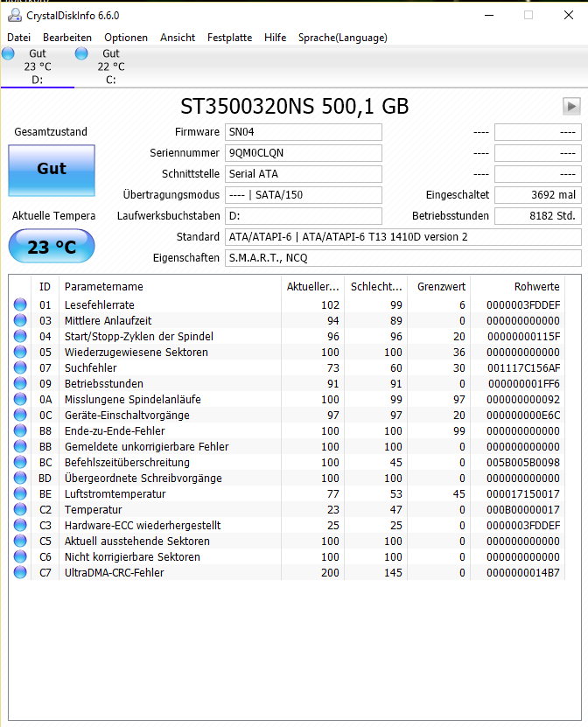Click status orb for Betriebsstunden attribute row
This screenshot has height=727, width=588.
20,383
